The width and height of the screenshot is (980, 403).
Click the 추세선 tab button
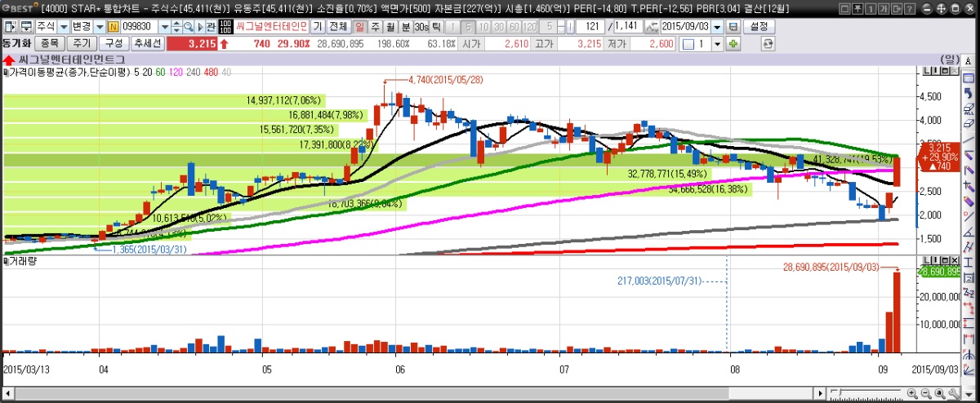[x=147, y=44]
